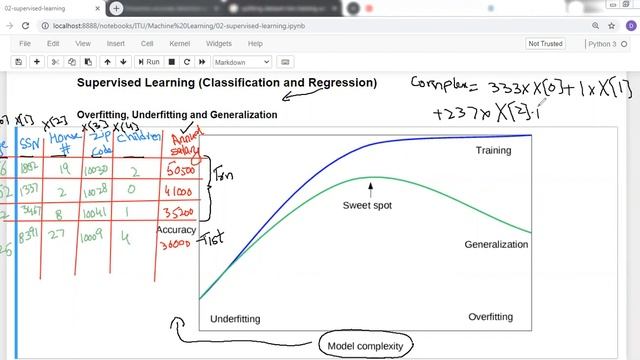Save the notebook with the floppy icon
This screenshot has width=640, height=360.
(x=19, y=62)
